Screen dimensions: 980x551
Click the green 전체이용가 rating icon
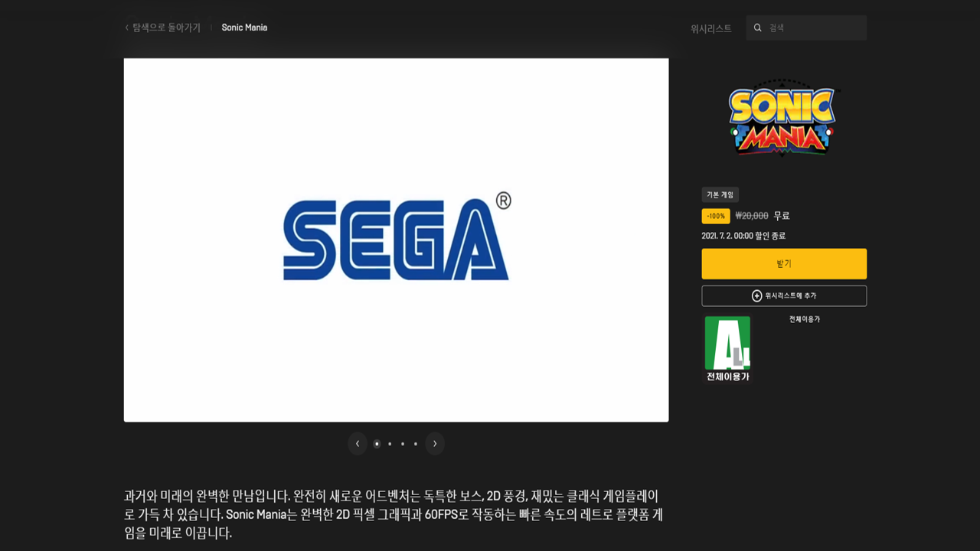point(727,349)
